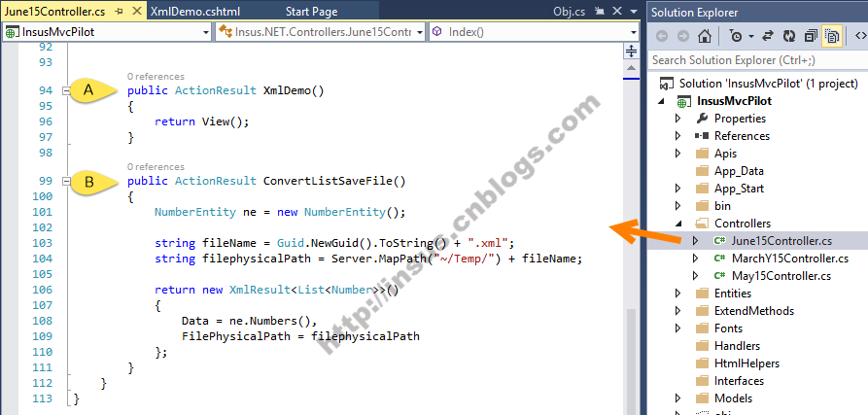Toggle Show All Files button
This screenshot has height=415, width=868.
[832, 37]
